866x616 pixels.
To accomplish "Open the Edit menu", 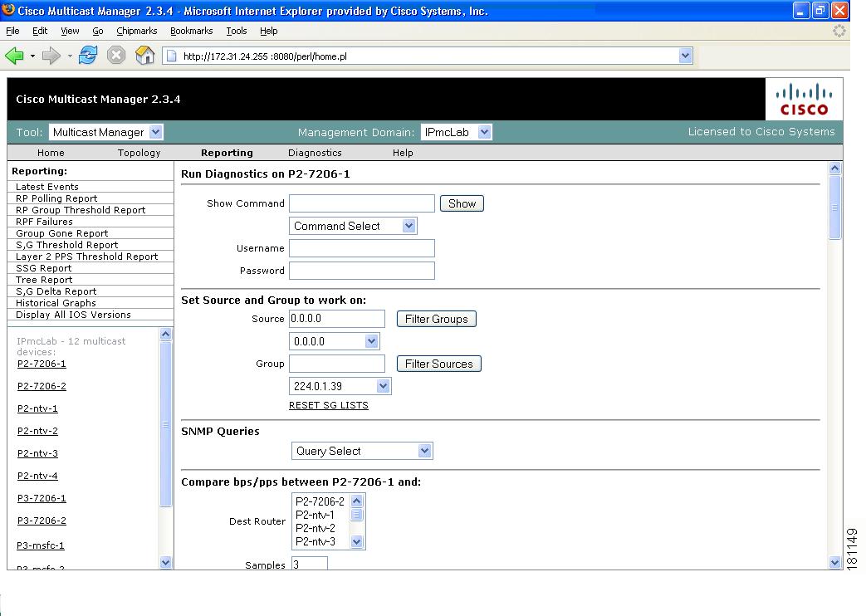I will [x=40, y=31].
